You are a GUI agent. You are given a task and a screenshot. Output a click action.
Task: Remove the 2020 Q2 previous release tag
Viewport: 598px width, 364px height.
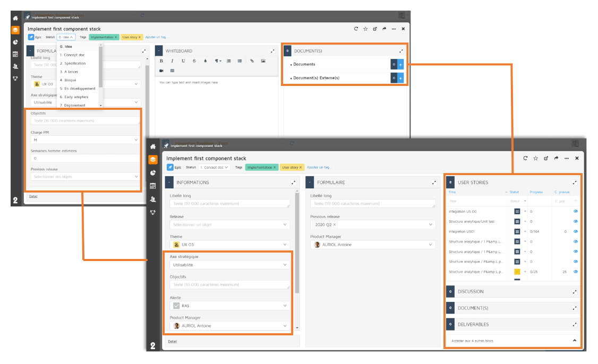pyautogui.click(x=335, y=225)
